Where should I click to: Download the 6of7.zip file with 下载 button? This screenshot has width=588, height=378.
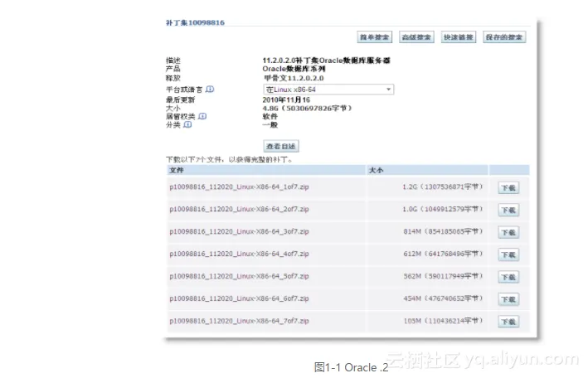click(508, 299)
